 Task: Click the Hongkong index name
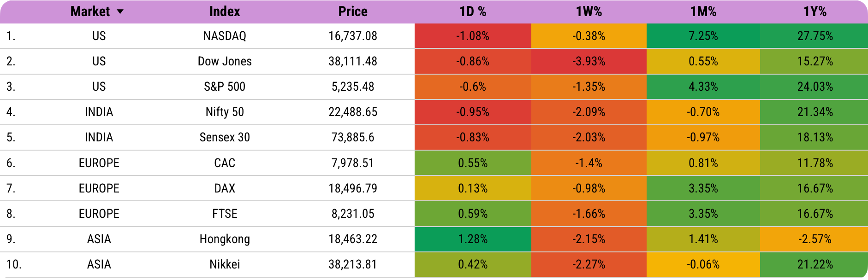(x=225, y=239)
